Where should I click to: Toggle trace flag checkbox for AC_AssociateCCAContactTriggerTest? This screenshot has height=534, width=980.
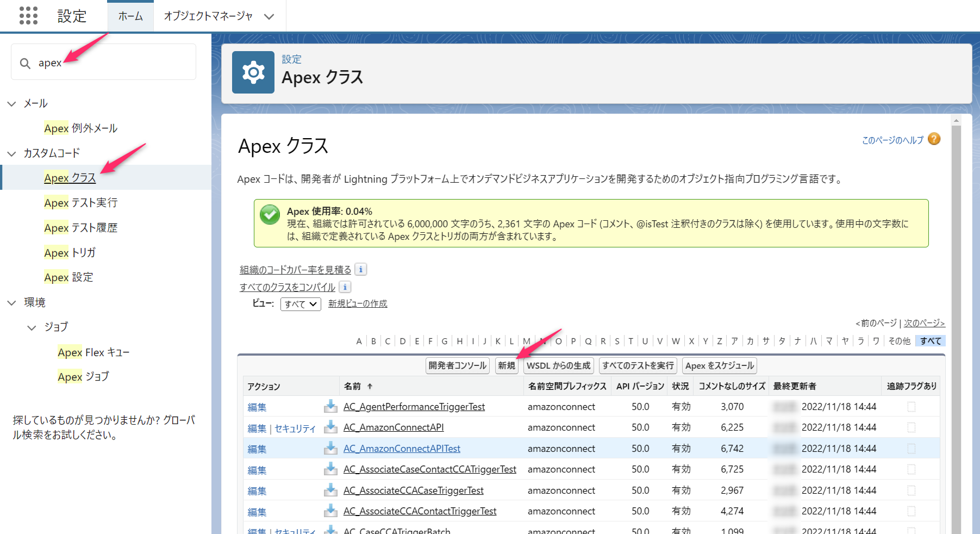(912, 511)
